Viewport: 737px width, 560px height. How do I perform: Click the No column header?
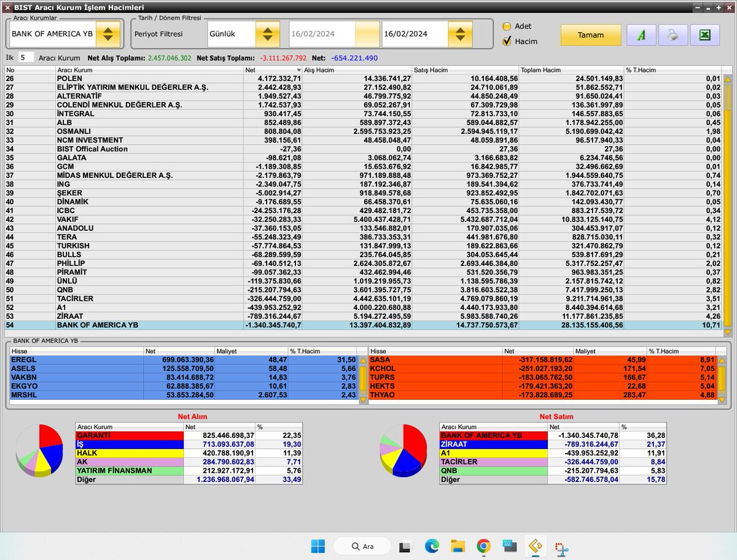[29, 70]
